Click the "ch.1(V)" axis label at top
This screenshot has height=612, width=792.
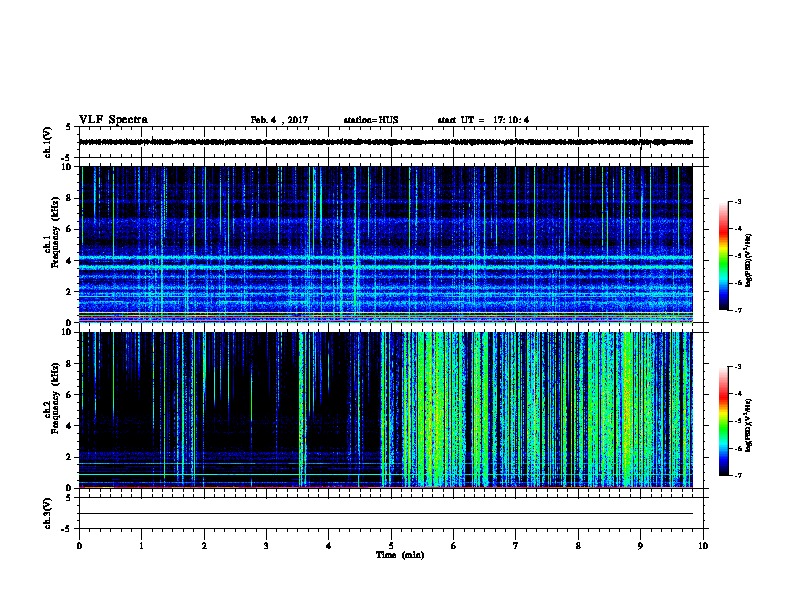click(x=48, y=142)
